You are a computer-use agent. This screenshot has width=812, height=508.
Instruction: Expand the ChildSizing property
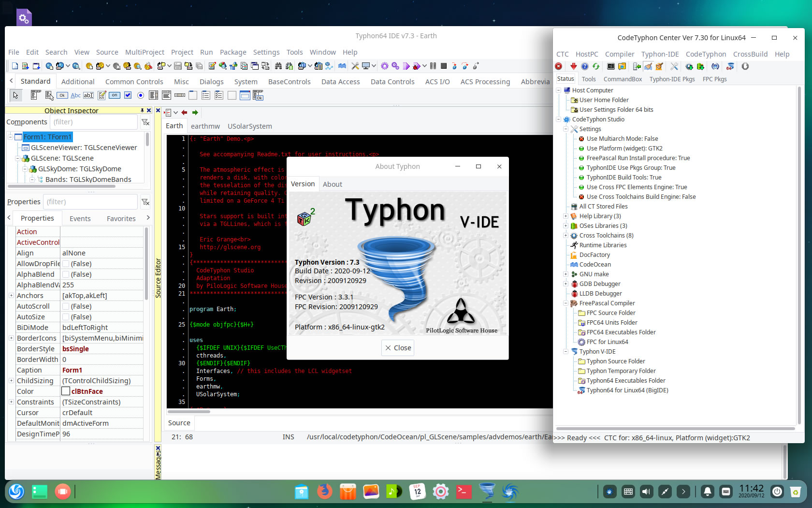(x=11, y=380)
